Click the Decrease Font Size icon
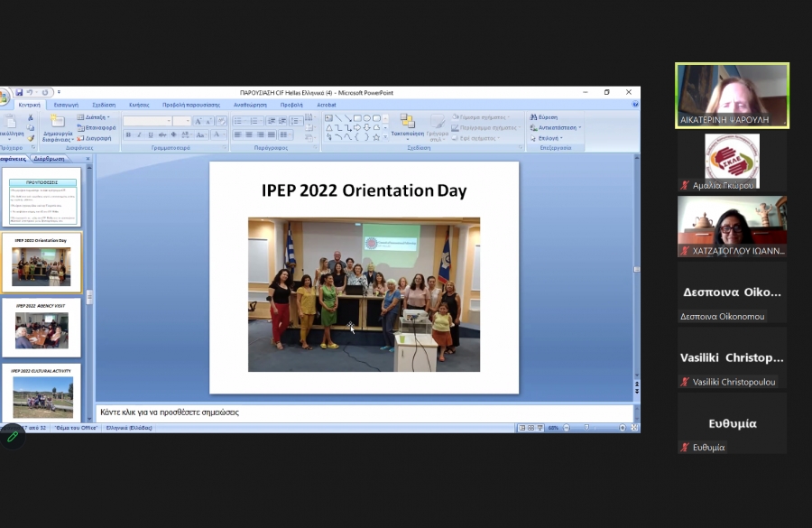The width and height of the screenshot is (812, 528). tap(208, 121)
